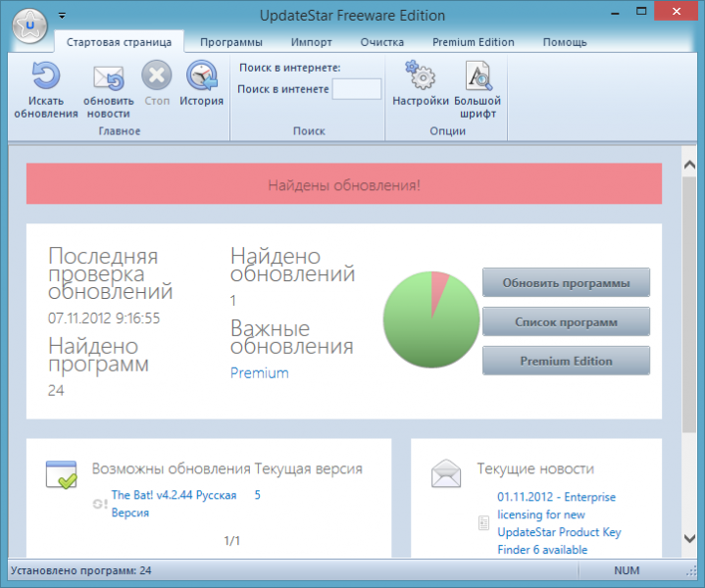Open the Программы tab
The image size is (705, 588).
pyautogui.click(x=231, y=42)
